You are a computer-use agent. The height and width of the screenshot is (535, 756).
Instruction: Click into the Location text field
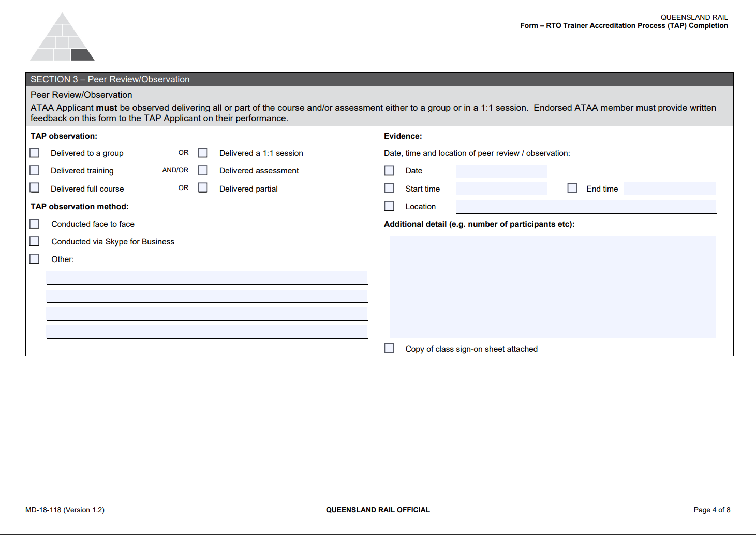tap(586, 207)
